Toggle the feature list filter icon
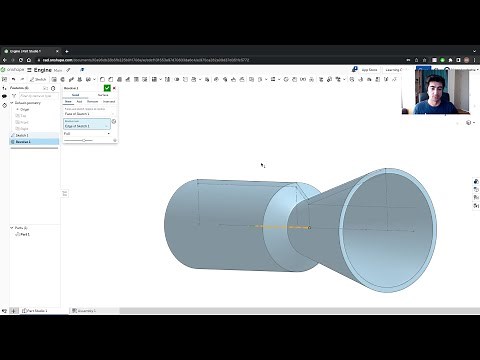480x360 pixels. pos(14,96)
